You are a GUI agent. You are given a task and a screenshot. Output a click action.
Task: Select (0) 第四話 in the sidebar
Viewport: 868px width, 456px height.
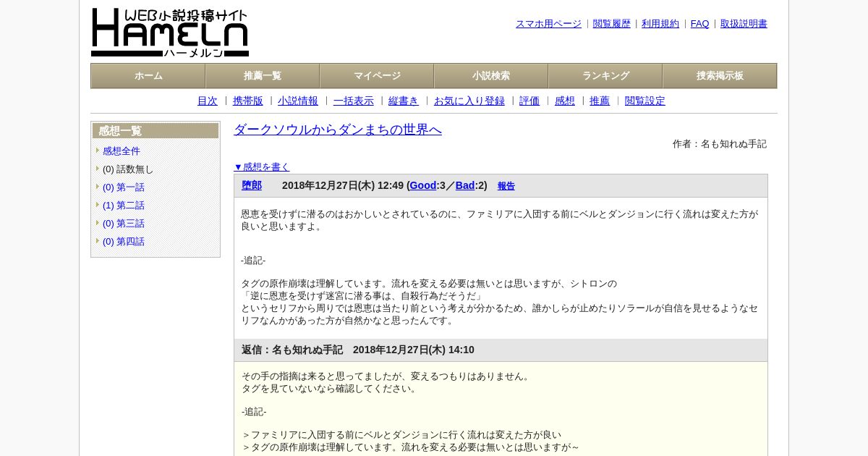click(124, 242)
